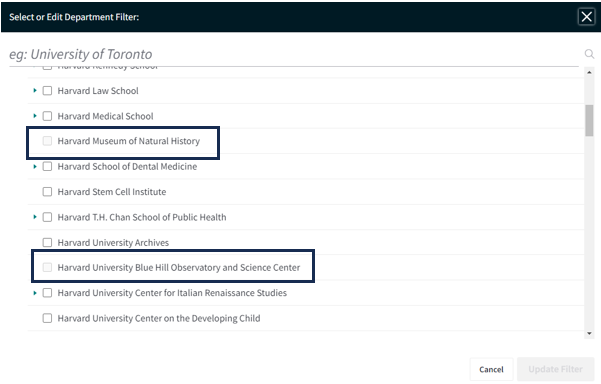Click the Update Filter button
601x384 pixels.
(555, 369)
